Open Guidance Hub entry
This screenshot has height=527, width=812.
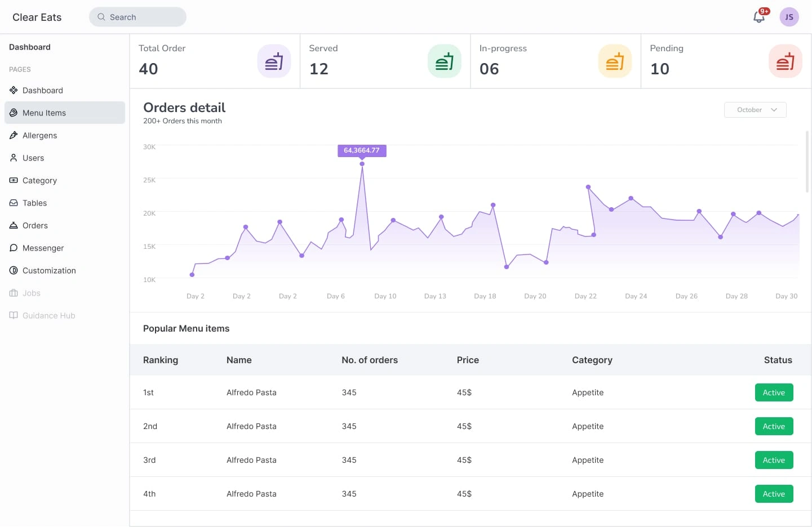click(x=65, y=315)
